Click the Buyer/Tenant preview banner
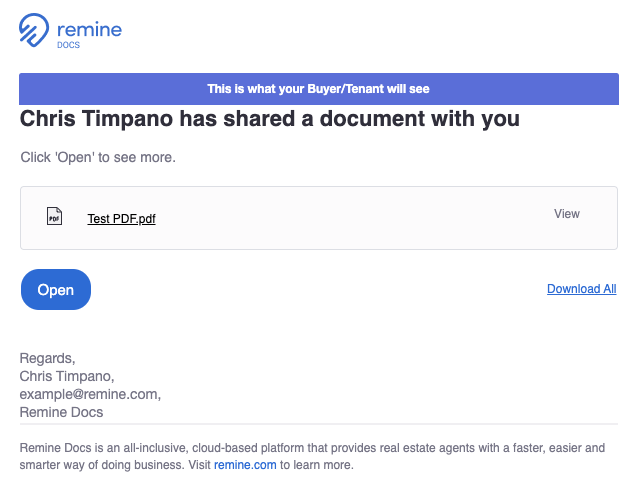This screenshot has height=489, width=642. click(319, 89)
